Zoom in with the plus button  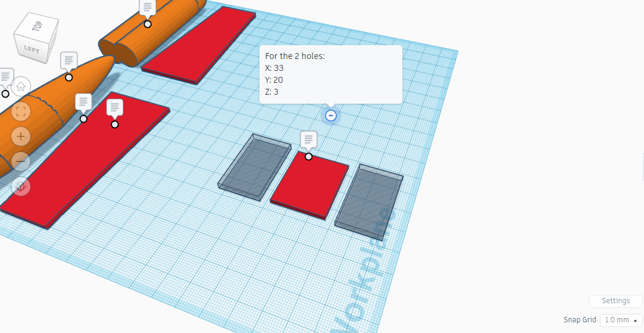(x=21, y=136)
